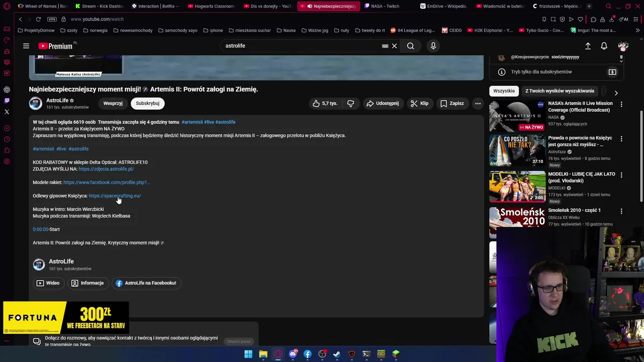Start voice search with the microphone
The image size is (644, 362).
pyautogui.click(x=433, y=46)
